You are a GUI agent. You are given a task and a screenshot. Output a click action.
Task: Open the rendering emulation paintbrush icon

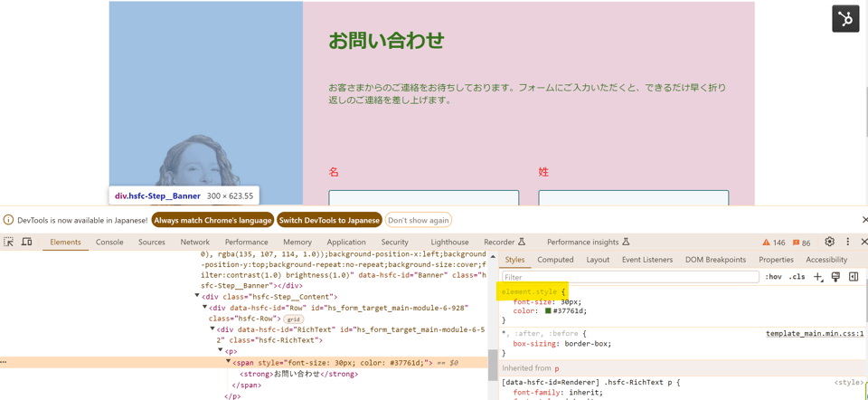coord(835,276)
